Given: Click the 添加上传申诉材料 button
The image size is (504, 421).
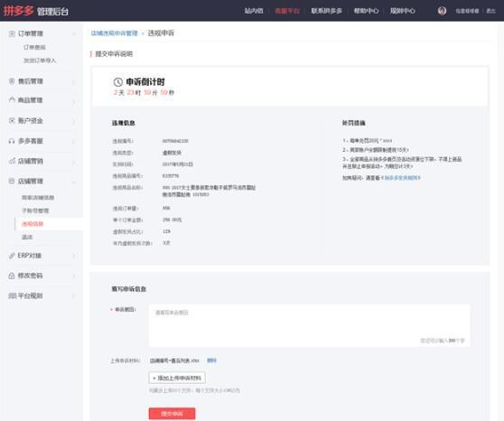Looking at the screenshot, I should 177,378.
